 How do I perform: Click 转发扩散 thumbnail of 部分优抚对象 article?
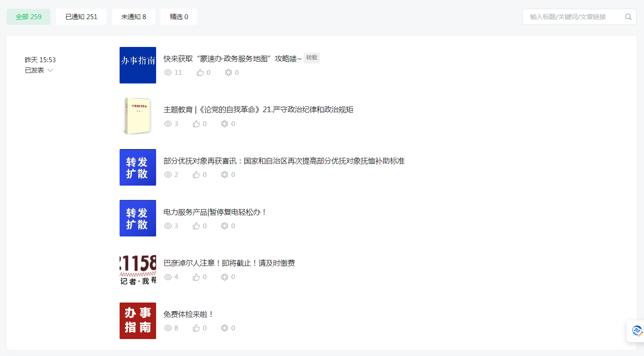click(138, 167)
